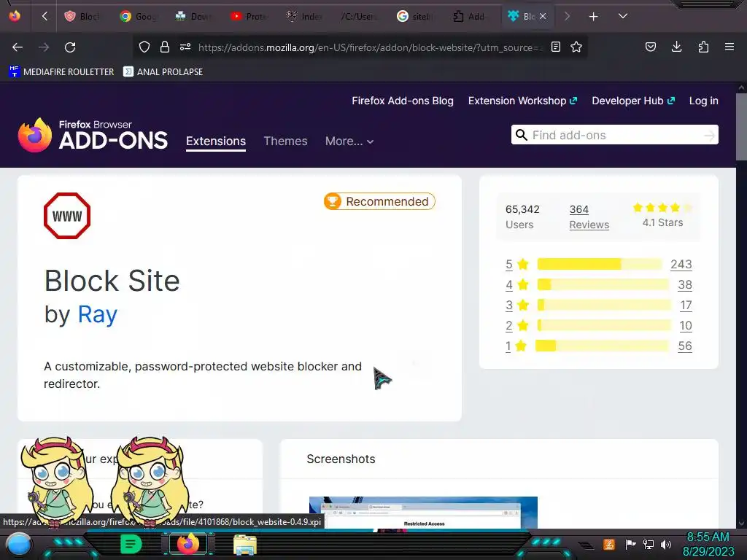Image resolution: width=747 pixels, height=560 pixels.
Task: Go back with the navigation arrow
Action: pos(18,47)
